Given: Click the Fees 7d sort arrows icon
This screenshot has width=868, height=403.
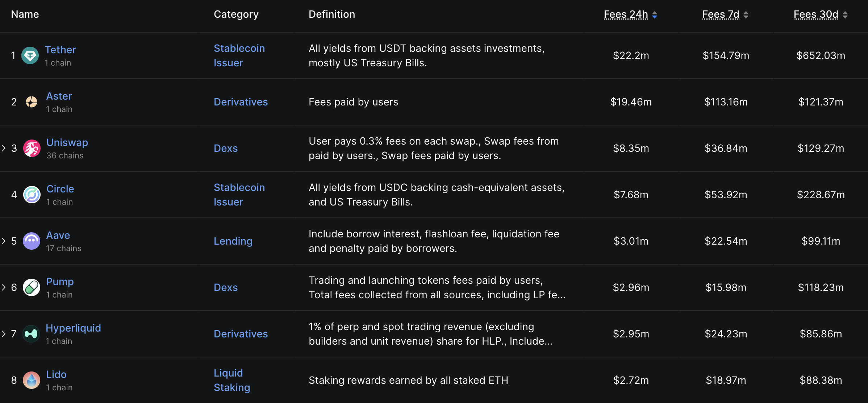Looking at the screenshot, I should tap(746, 15).
